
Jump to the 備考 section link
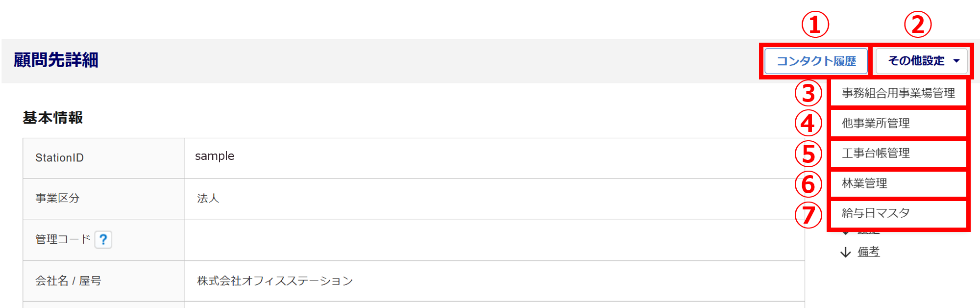coord(869,252)
